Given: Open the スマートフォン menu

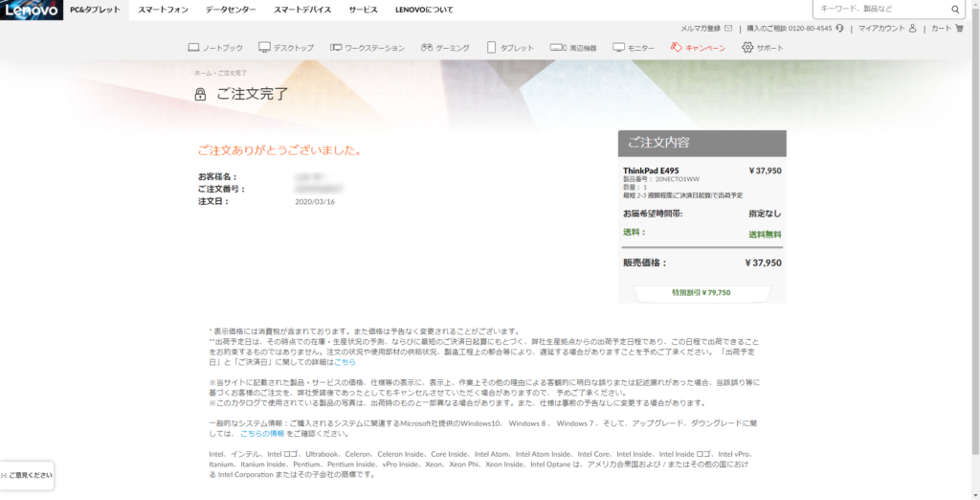Looking at the screenshot, I should click(163, 10).
